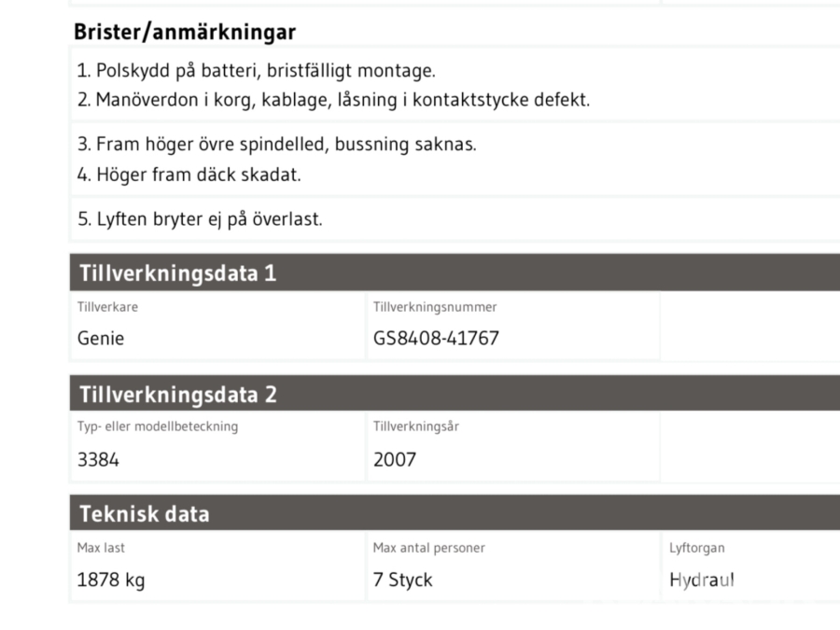The width and height of the screenshot is (840, 630).
Task: Select the Max last value 1878 kg
Action: 111,581
